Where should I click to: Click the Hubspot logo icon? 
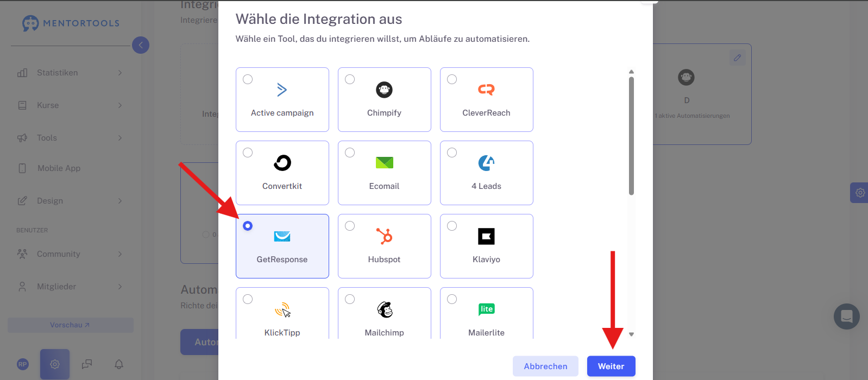pos(384,236)
